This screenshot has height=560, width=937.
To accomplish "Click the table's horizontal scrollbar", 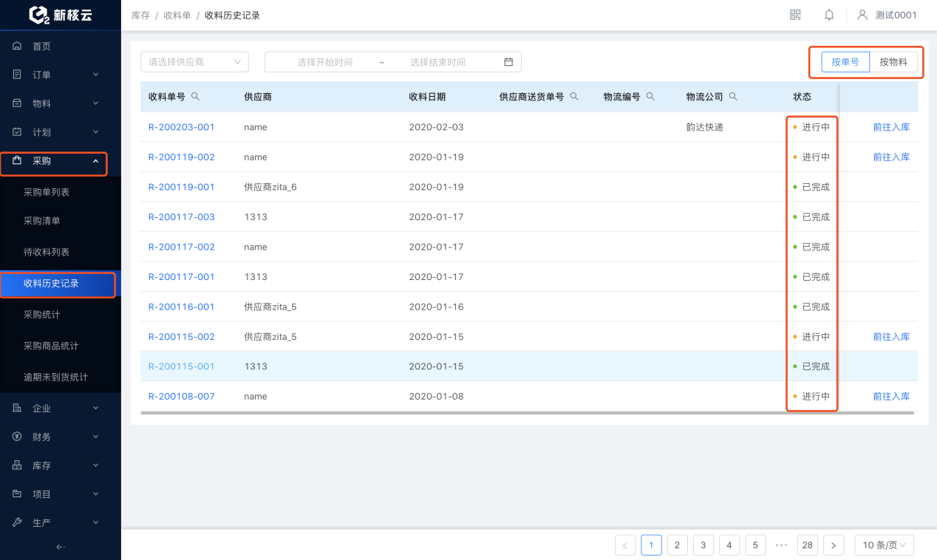I will 527,413.
